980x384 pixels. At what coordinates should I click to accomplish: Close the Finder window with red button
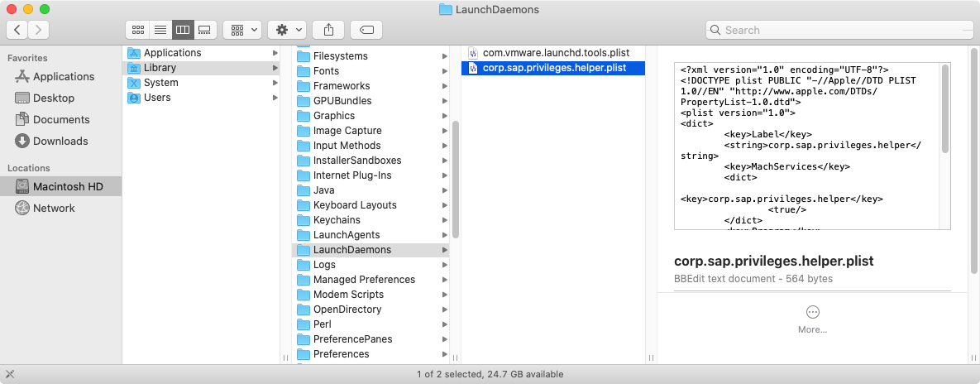pos(12,9)
